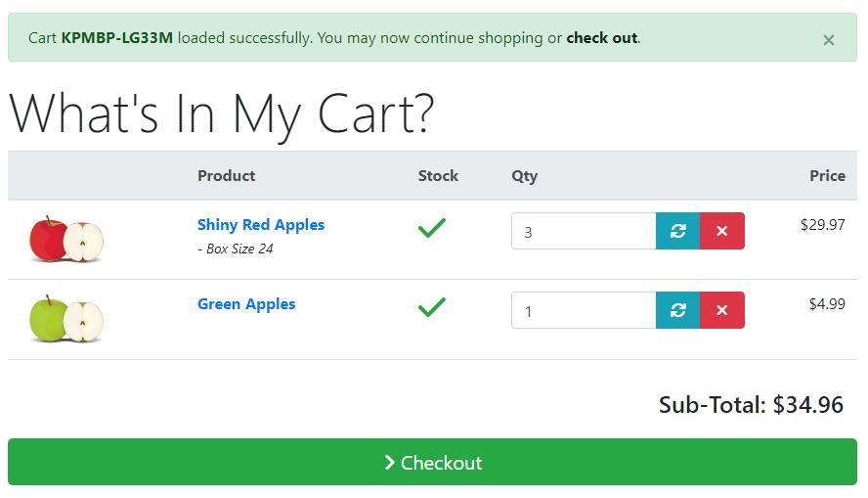Click the Price column header
The width and height of the screenshot is (868, 498).
tap(827, 175)
